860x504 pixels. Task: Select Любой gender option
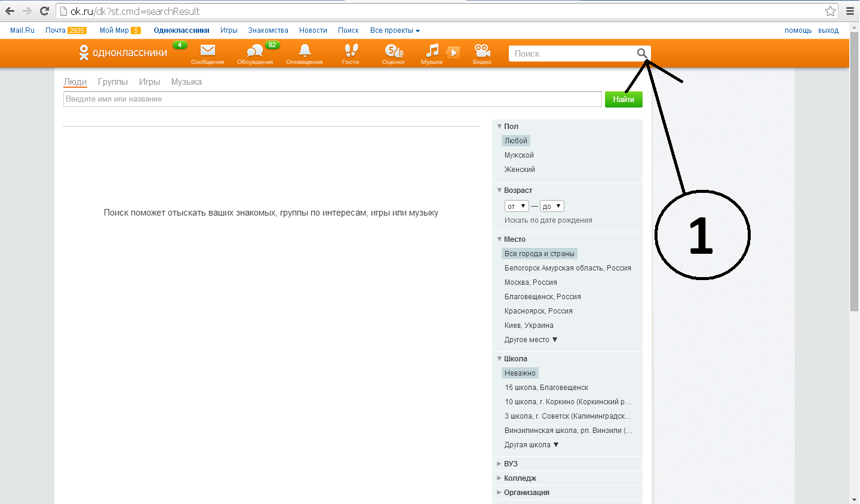516,141
